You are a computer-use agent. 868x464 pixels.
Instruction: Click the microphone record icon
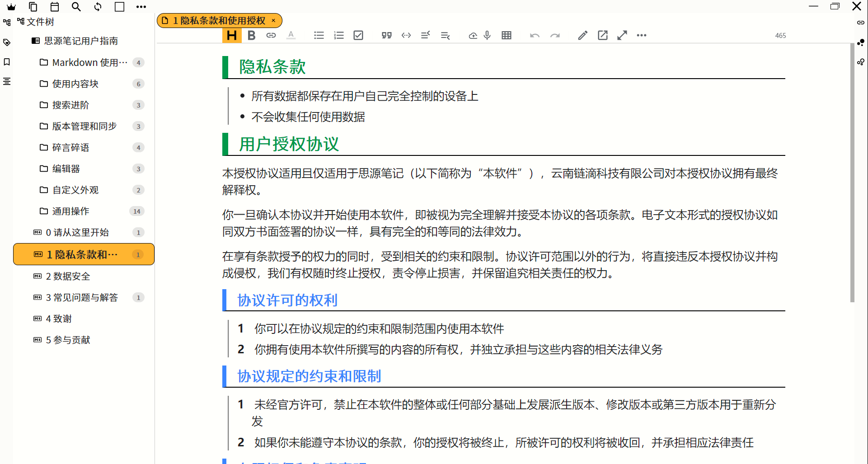(487, 35)
